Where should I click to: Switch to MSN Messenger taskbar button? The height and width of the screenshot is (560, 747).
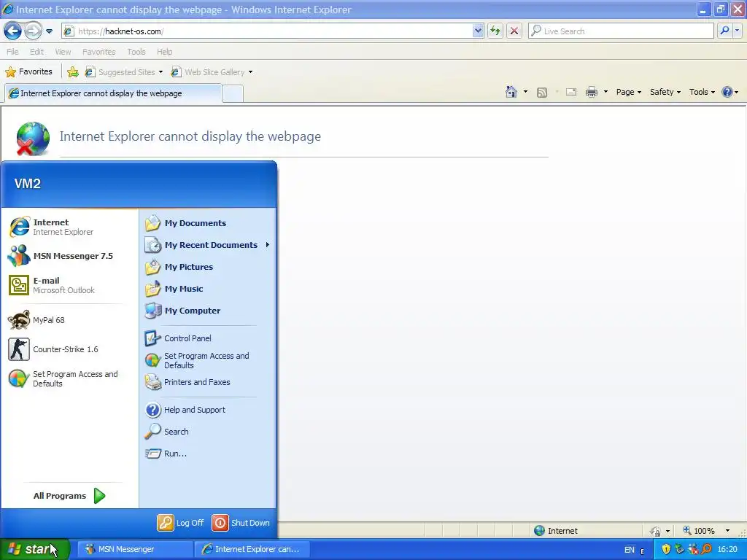point(134,549)
